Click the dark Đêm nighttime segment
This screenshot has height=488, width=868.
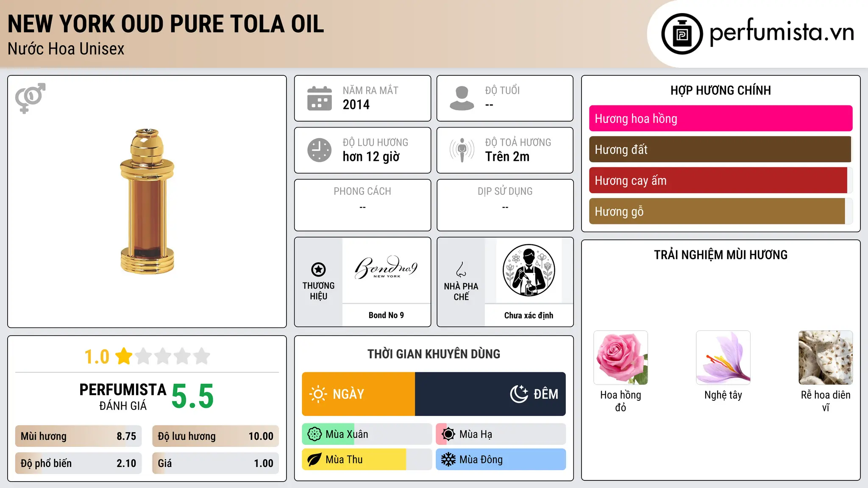point(490,394)
